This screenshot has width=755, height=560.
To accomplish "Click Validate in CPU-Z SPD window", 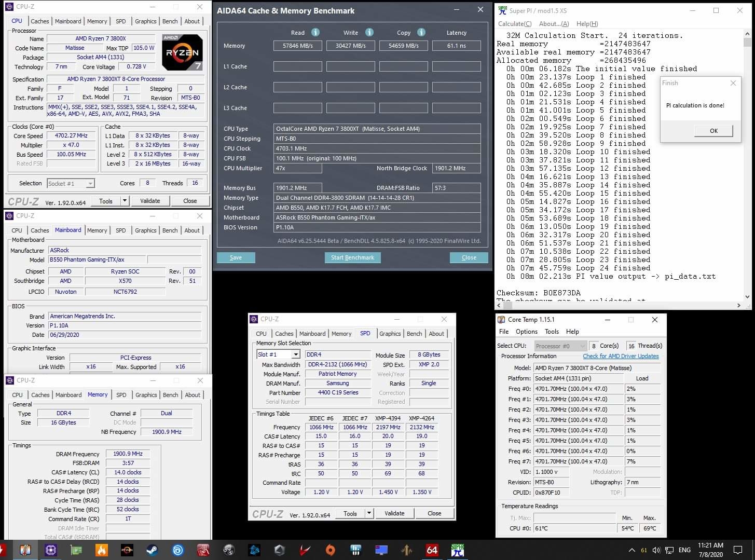I will 394,513.
